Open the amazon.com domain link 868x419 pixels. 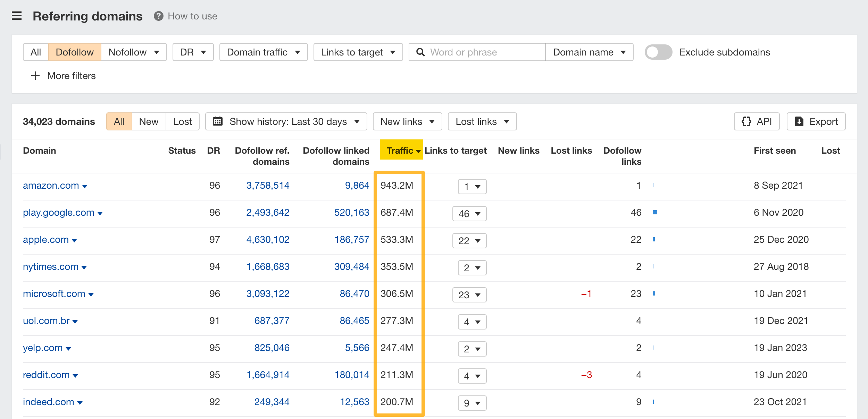tap(51, 186)
